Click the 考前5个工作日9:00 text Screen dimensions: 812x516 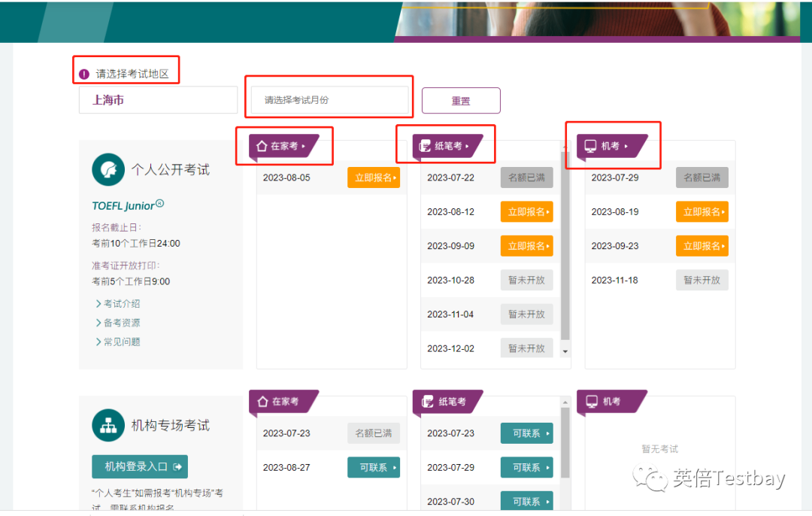131,282
